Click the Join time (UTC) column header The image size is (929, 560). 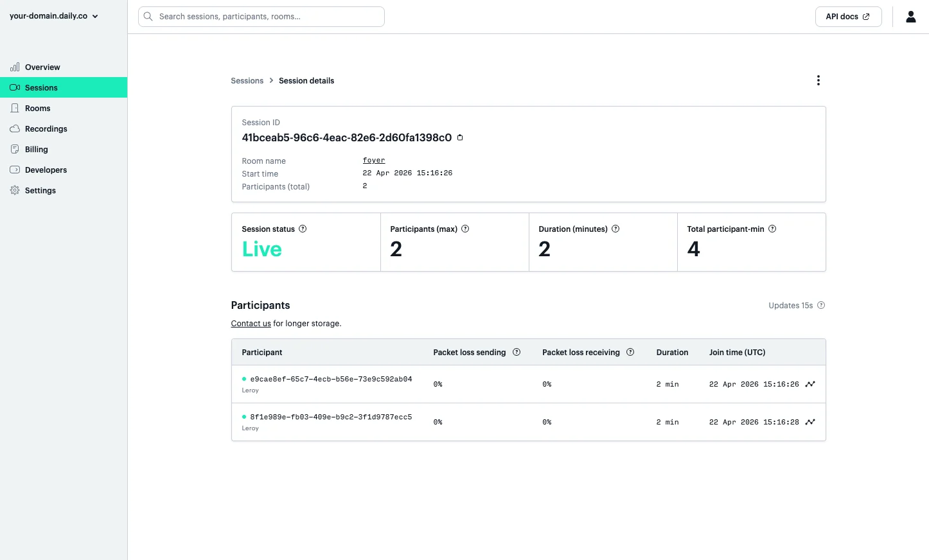pyautogui.click(x=737, y=353)
